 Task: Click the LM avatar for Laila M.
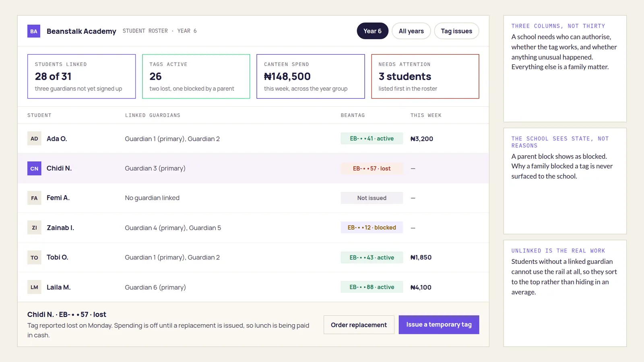tap(34, 287)
